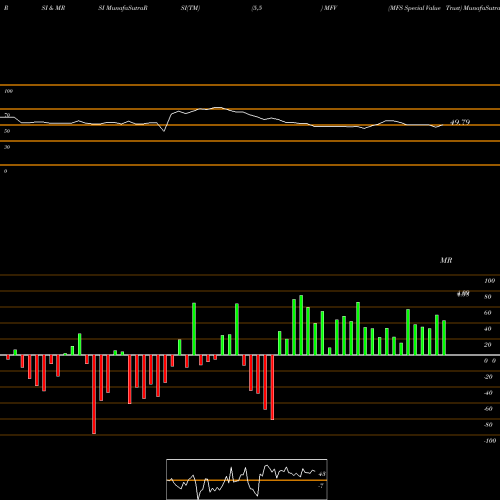Click the -40 label on the MR axis
Viewport: 500px width, 500px height.
488,393
